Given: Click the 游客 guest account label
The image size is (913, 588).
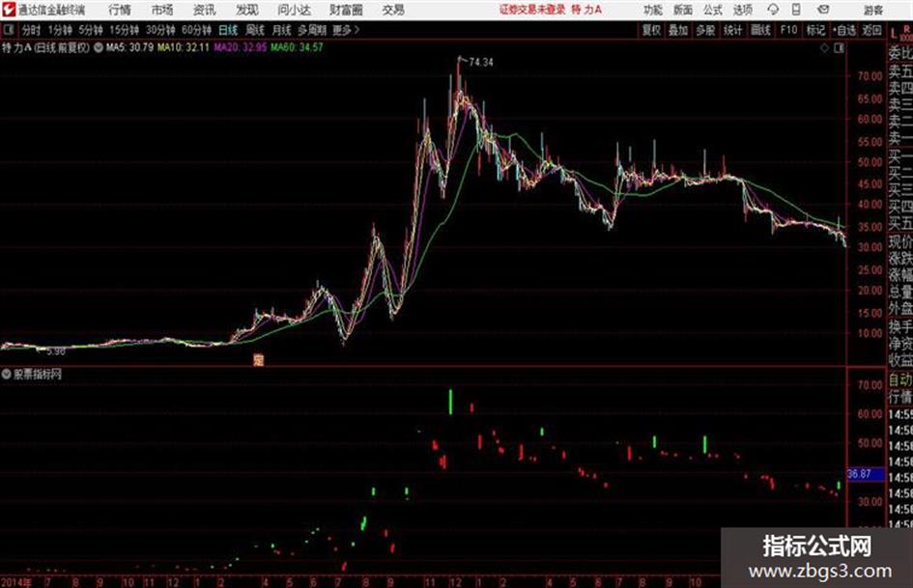Looking at the screenshot, I should point(873,10).
